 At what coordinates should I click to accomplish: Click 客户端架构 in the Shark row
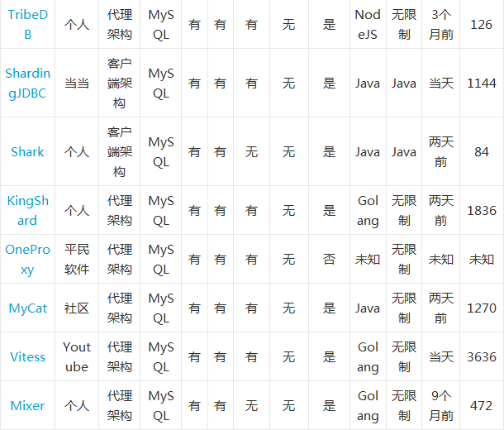pos(119,152)
